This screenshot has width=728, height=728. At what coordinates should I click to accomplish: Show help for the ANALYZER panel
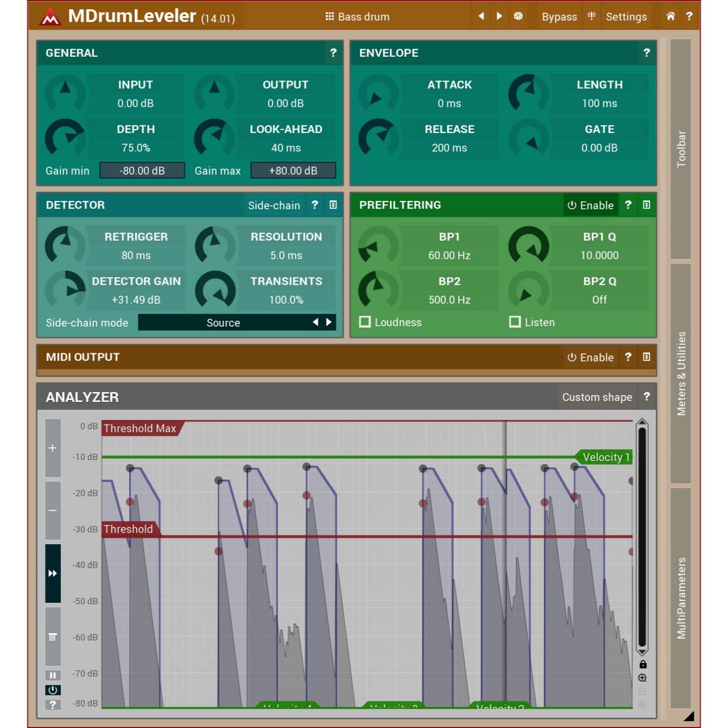tap(646, 397)
